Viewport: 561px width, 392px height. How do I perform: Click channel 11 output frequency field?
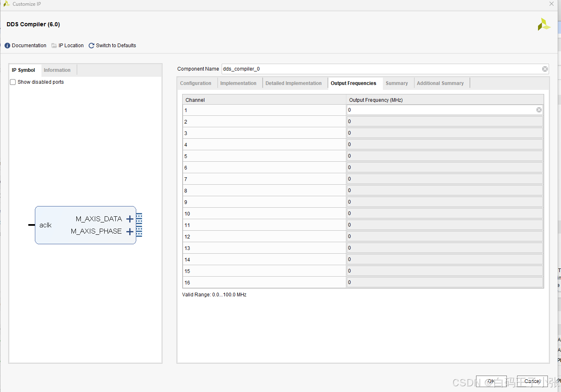click(445, 225)
